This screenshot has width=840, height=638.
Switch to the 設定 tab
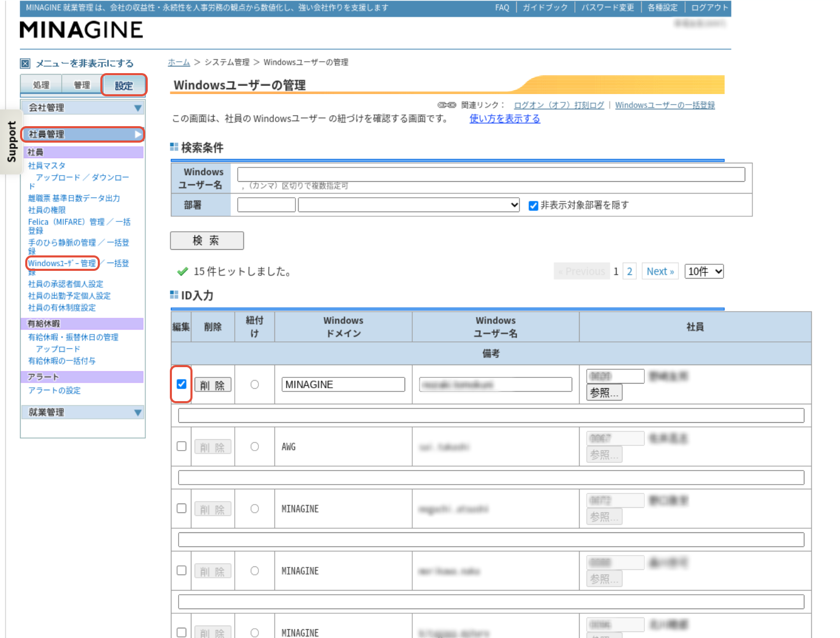[124, 85]
